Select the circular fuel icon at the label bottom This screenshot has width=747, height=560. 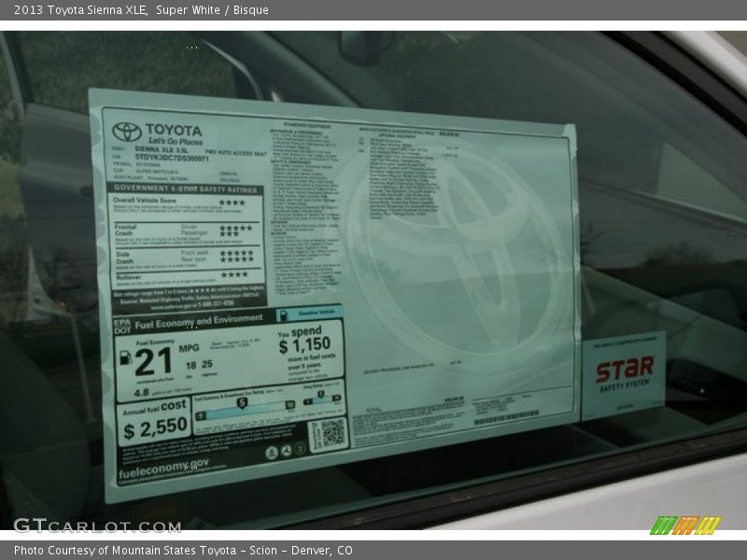[x=274, y=452]
